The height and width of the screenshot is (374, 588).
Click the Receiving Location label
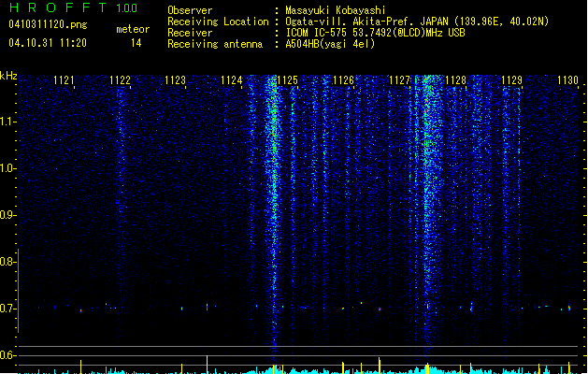tap(218, 22)
